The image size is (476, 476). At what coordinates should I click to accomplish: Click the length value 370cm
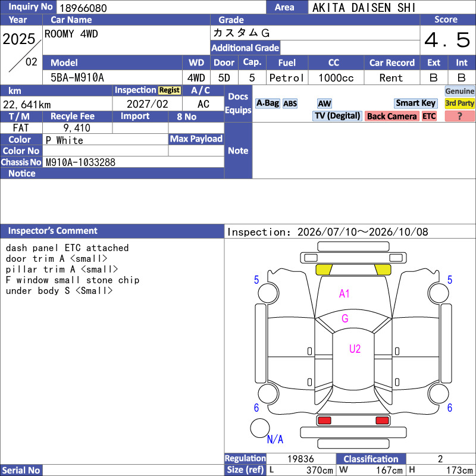[x=320, y=470]
